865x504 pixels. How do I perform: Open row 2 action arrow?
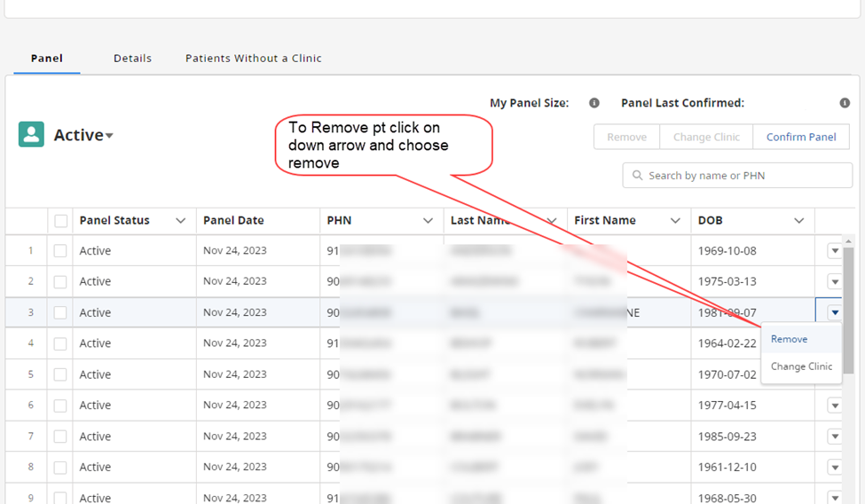tap(834, 281)
